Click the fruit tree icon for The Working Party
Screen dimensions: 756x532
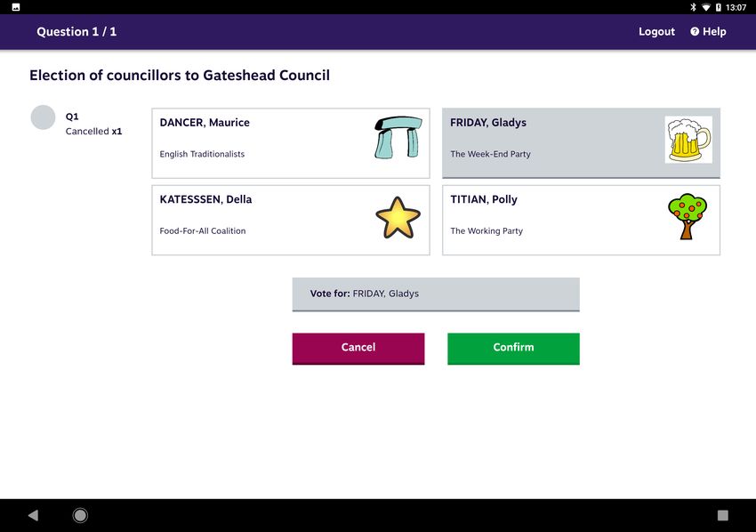687,216
